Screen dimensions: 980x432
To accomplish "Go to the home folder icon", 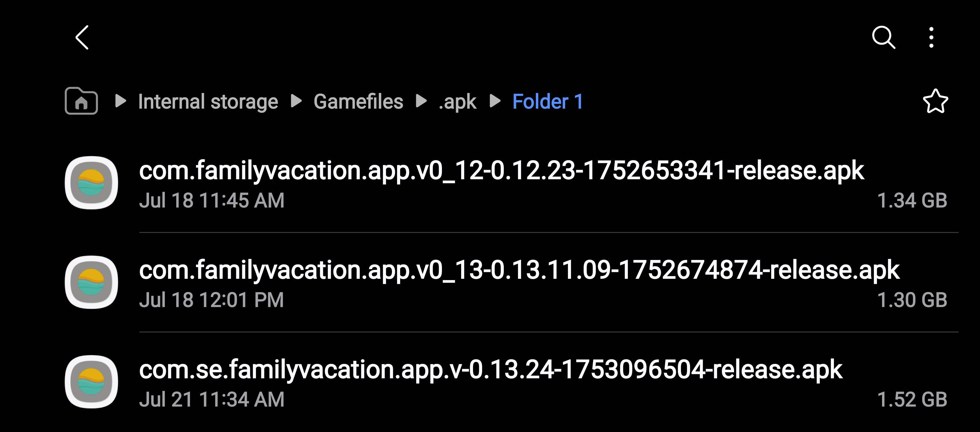I will click(x=81, y=101).
